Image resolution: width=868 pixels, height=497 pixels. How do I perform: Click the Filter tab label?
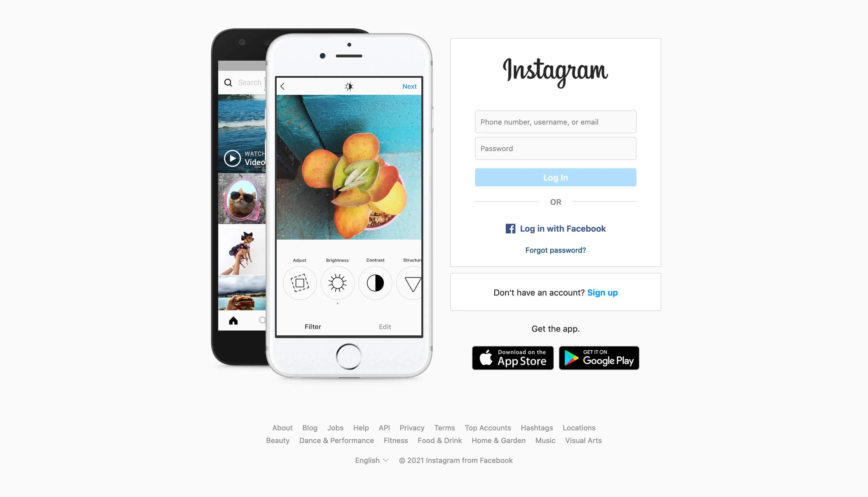[x=313, y=326]
